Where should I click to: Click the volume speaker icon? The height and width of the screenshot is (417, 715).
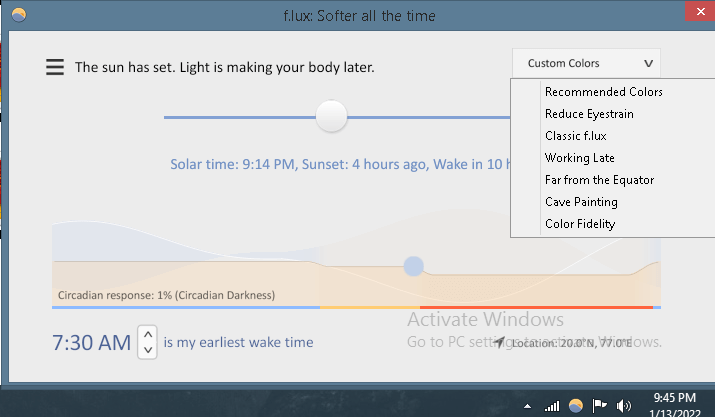tap(623, 406)
